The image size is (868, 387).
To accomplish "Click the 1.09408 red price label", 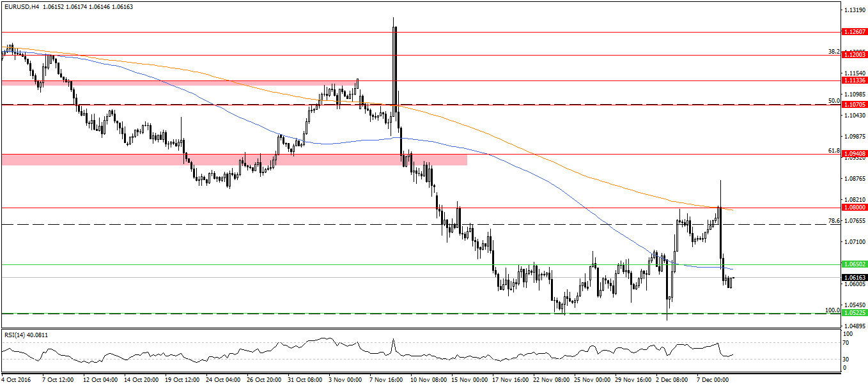I will (x=854, y=154).
